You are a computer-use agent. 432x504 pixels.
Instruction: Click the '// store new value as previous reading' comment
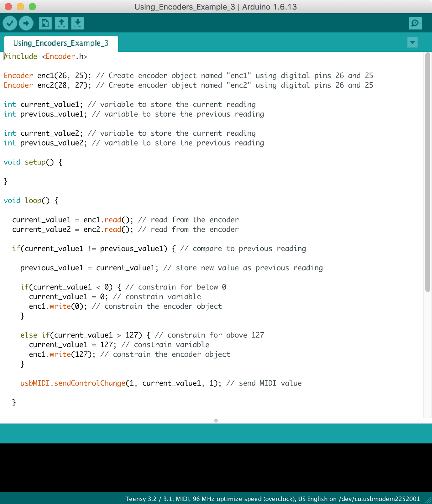click(243, 268)
